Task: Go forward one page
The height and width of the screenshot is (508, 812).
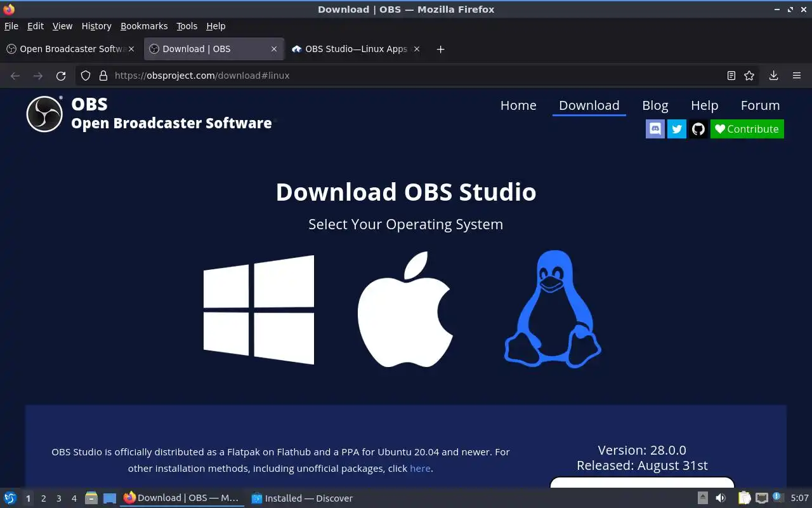Action: [38, 76]
